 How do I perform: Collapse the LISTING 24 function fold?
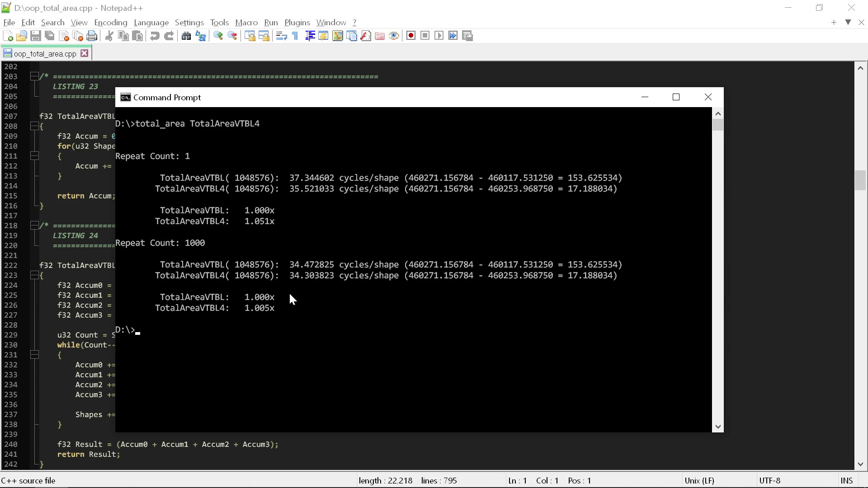click(34, 275)
